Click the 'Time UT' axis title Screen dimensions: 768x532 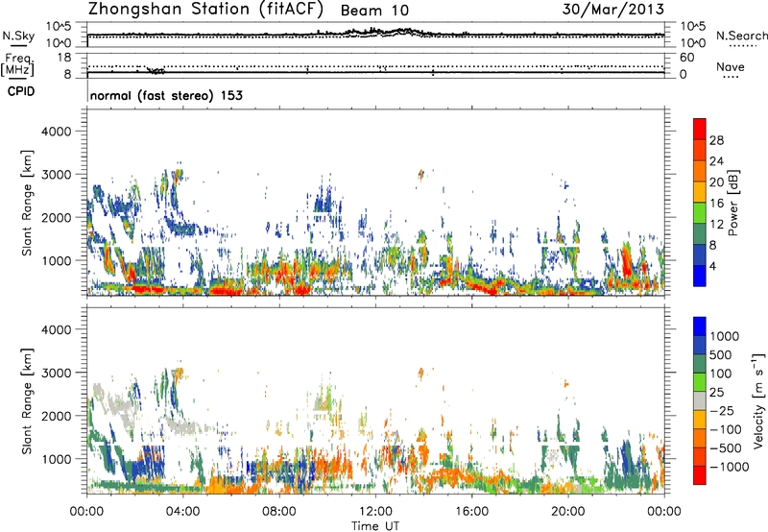375,526
